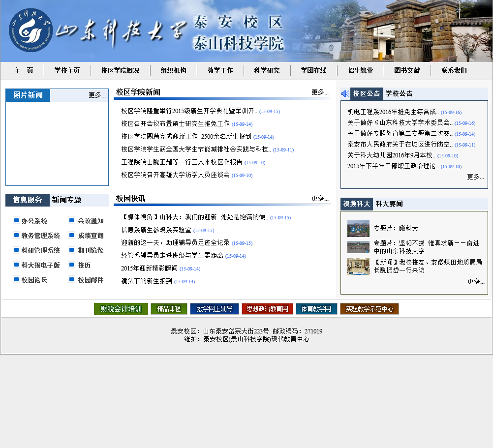Click thumbnail for 专题片：瞰科大

pyautogui.click(x=358, y=228)
